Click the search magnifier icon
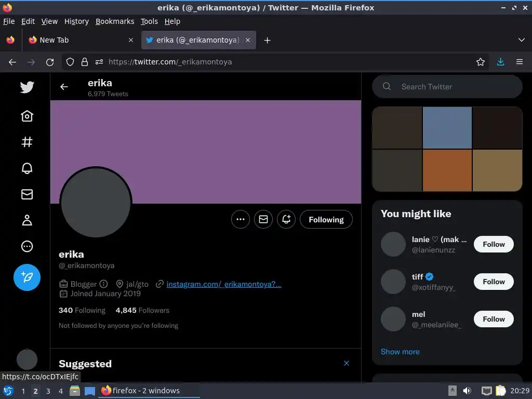The height and width of the screenshot is (399, 532). point(387,87)
